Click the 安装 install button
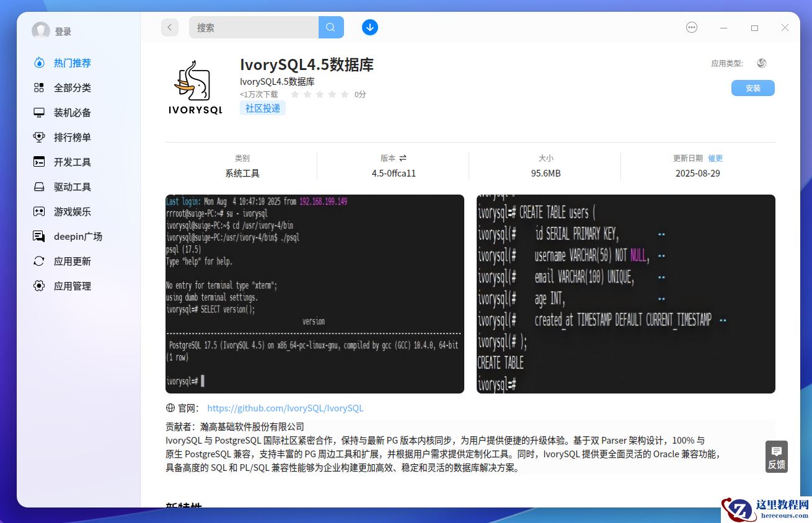812x523 pixels. (x=752, y=88)
